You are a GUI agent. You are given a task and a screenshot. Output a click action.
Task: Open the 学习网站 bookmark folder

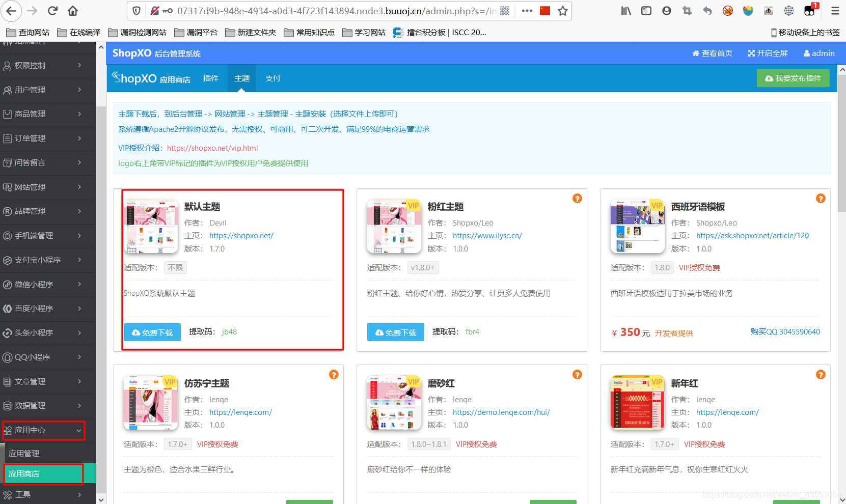pos(364,33)
